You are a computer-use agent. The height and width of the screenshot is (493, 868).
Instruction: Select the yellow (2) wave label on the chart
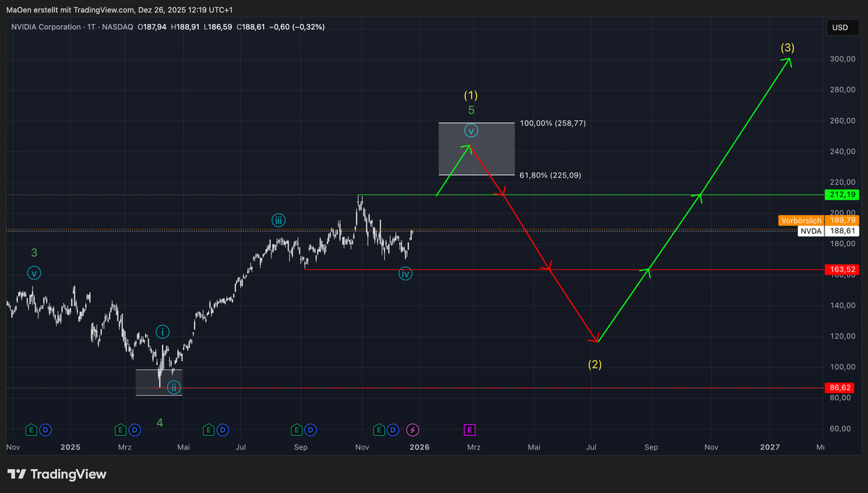(593, 365)
